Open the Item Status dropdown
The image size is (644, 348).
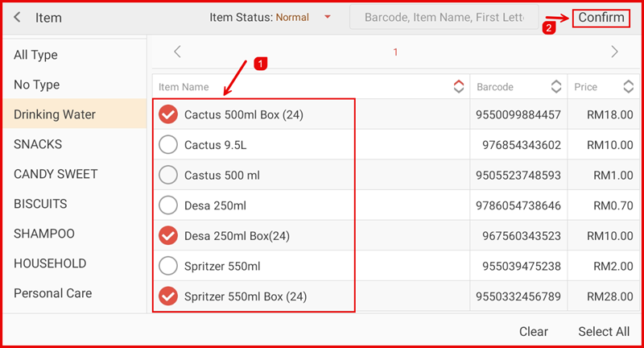[x=327, y=17]
